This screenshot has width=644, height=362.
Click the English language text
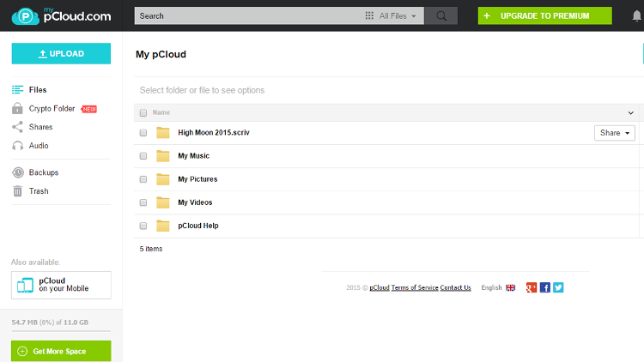tap(491, 287)
